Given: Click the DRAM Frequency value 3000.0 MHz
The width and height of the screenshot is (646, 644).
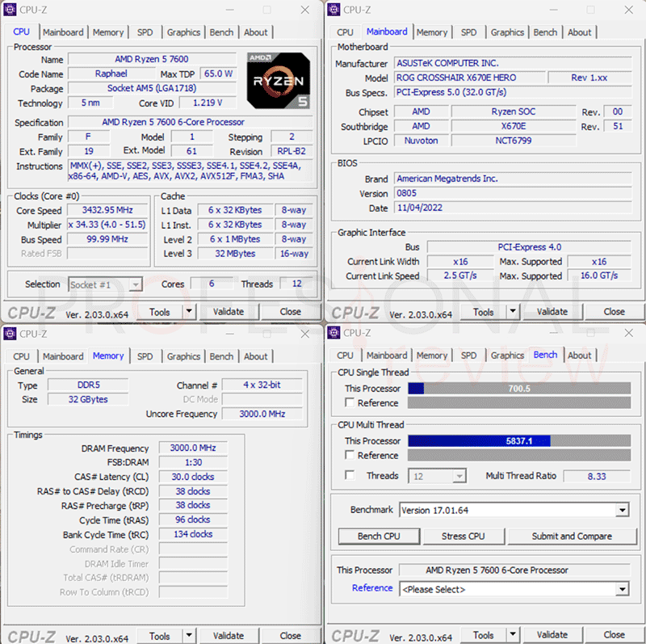Looking at the screenshot, I should [193, 448].
